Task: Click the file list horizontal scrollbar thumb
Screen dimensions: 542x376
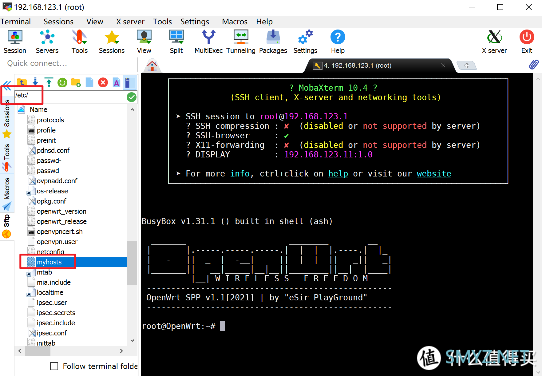Action: [37, 351]
